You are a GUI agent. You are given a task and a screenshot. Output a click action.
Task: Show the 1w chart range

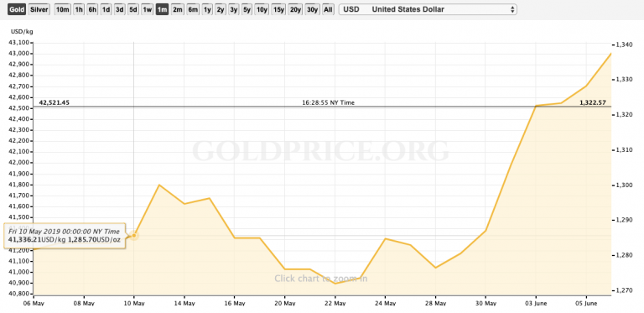[147, 9]
